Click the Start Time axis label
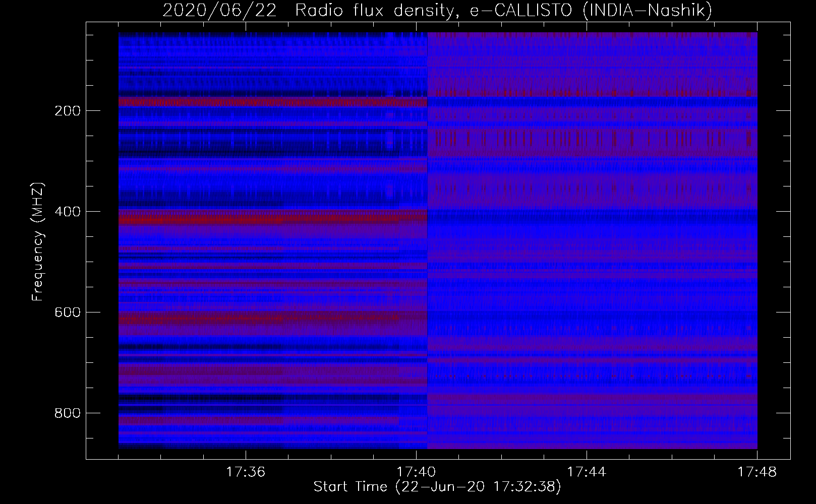This screenshot has height=504, width=816. (x=437, y=487)
